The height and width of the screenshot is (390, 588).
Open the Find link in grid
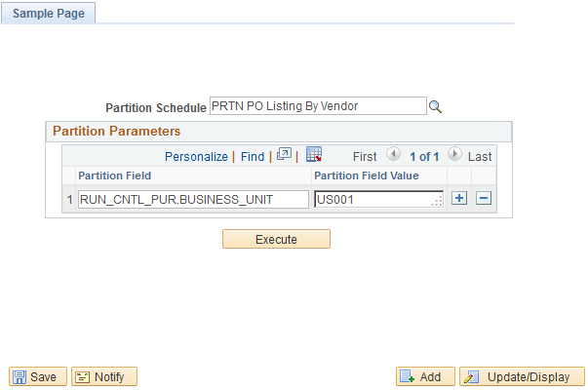pos(253,156)
